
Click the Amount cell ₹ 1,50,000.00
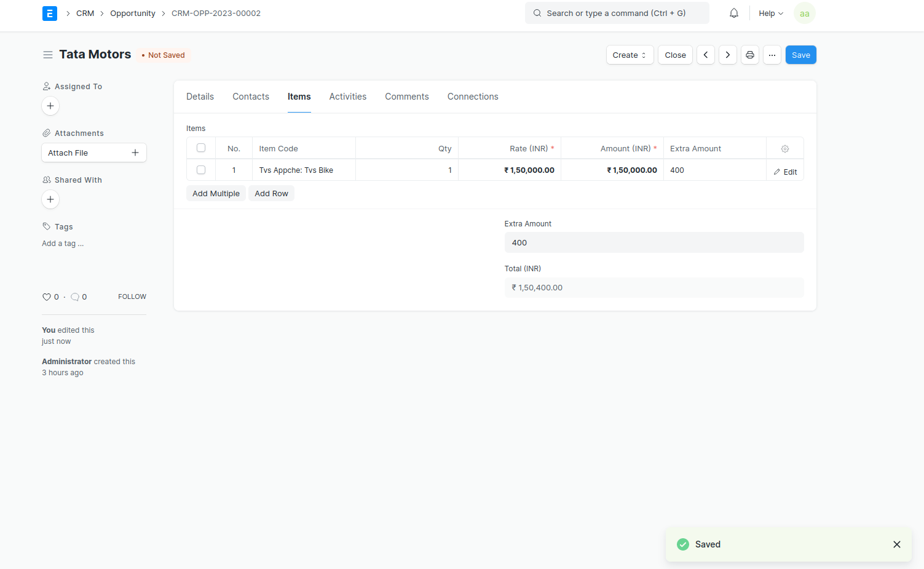click(x=612, y=170)
